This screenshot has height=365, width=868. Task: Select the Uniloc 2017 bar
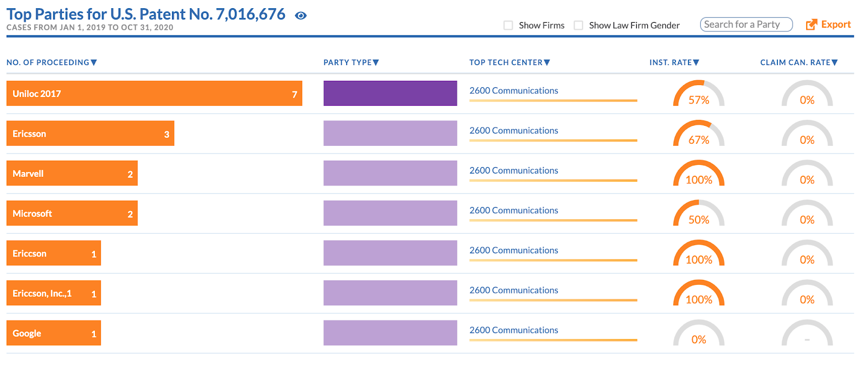point(154,93)
